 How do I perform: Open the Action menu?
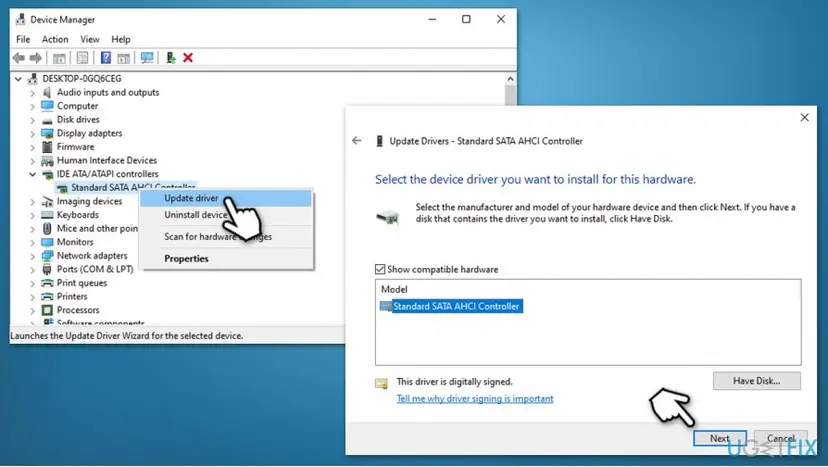(x=55, y=39)
